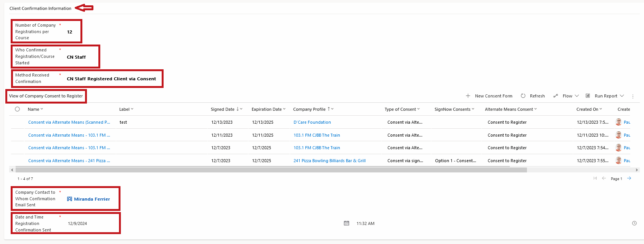Click the calendar date picker icon
Image resolution: width=644 pixels, height=244 pixels.
pos(346,223)
